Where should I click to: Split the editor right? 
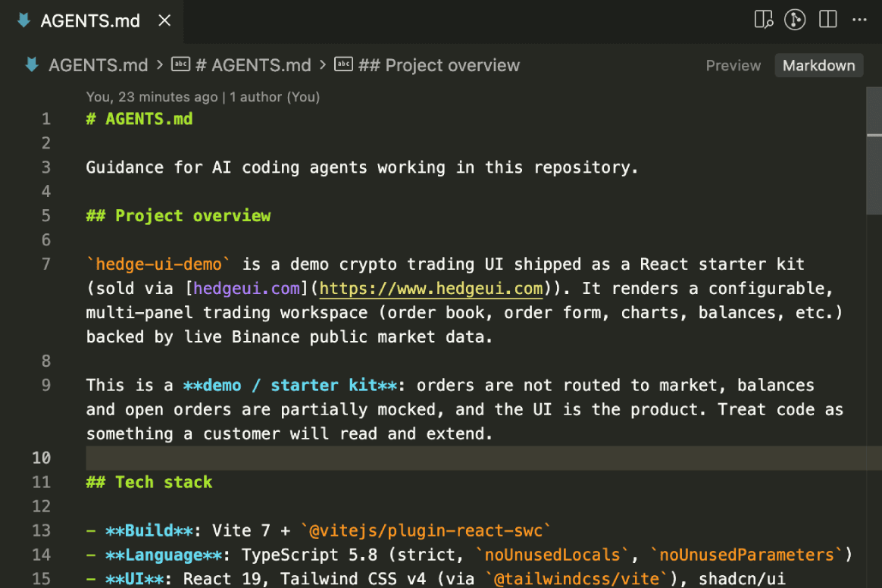point(827,20)
